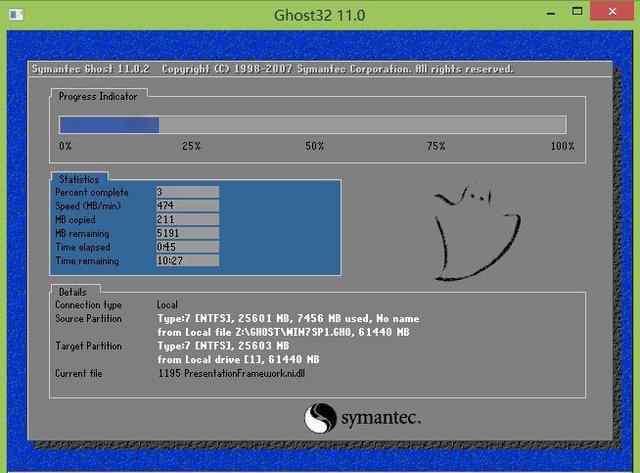Maximize the Ghost32 11.0 window

pos(577,12)
